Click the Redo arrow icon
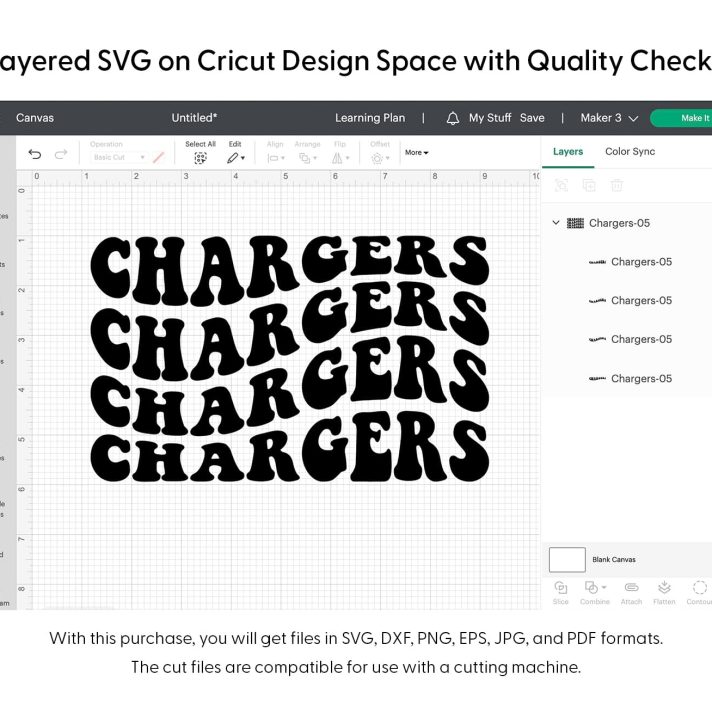The height and width of the screenshot is (712, 712). (x=61, y=154)
